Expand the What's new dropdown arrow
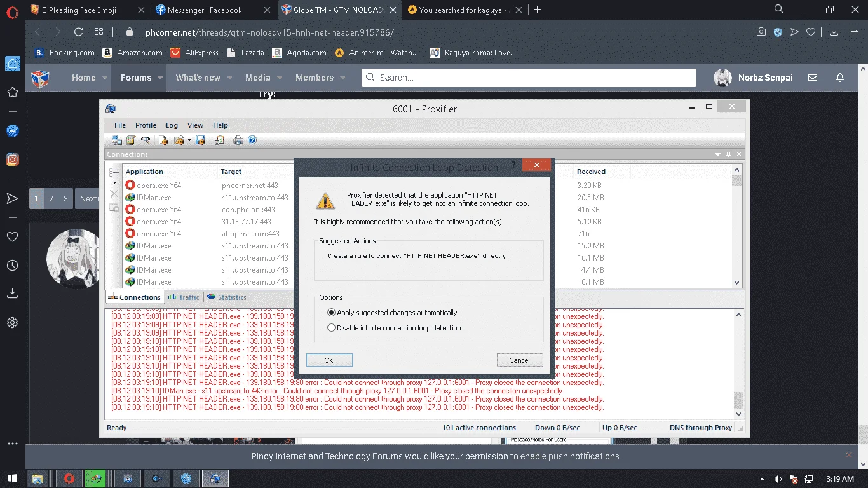 coord(231,78)
